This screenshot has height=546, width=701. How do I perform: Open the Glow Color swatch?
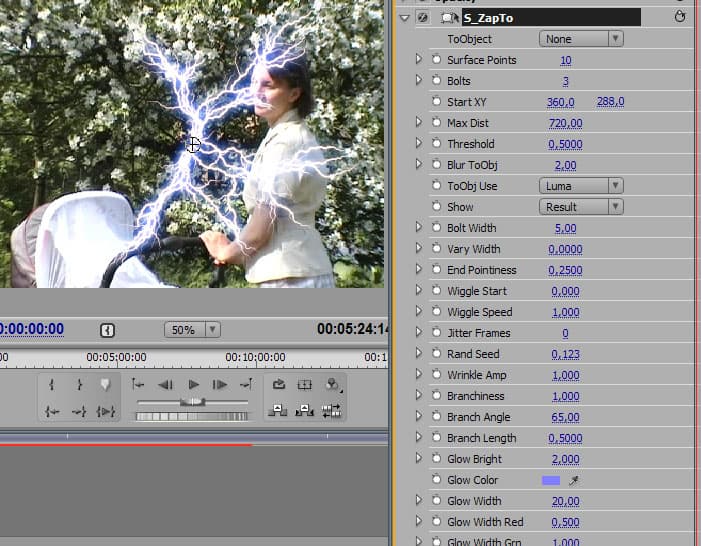[x=551, y=480]
